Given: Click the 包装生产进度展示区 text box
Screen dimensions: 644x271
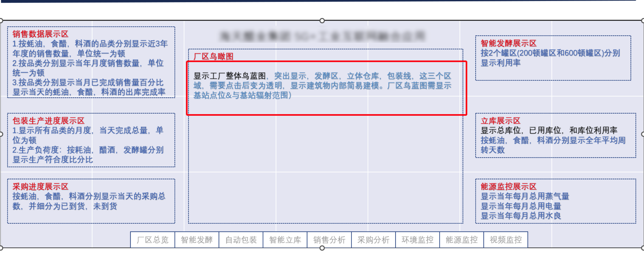Looking at the screenshot, I should pos(91,140).
